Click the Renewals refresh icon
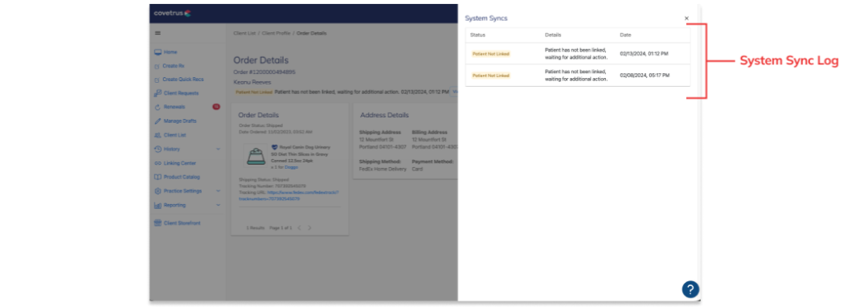The width and height of the screenshot is (868, 307). (158, 108)
